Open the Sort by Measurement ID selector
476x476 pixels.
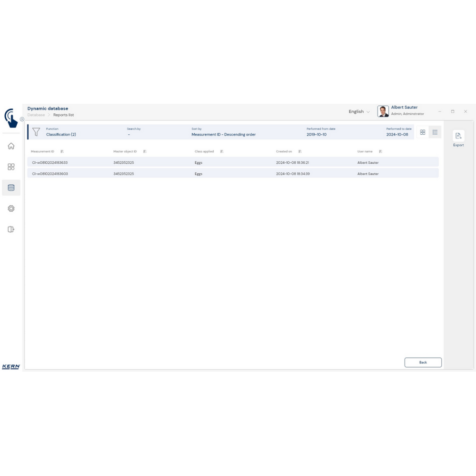pyautogui.click(x=223, y=135)
